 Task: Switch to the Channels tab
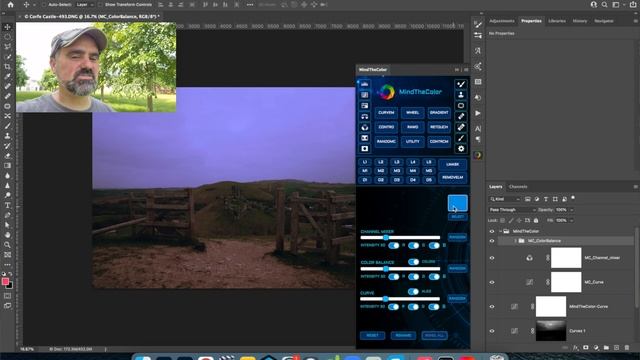(x=518, y=187)
